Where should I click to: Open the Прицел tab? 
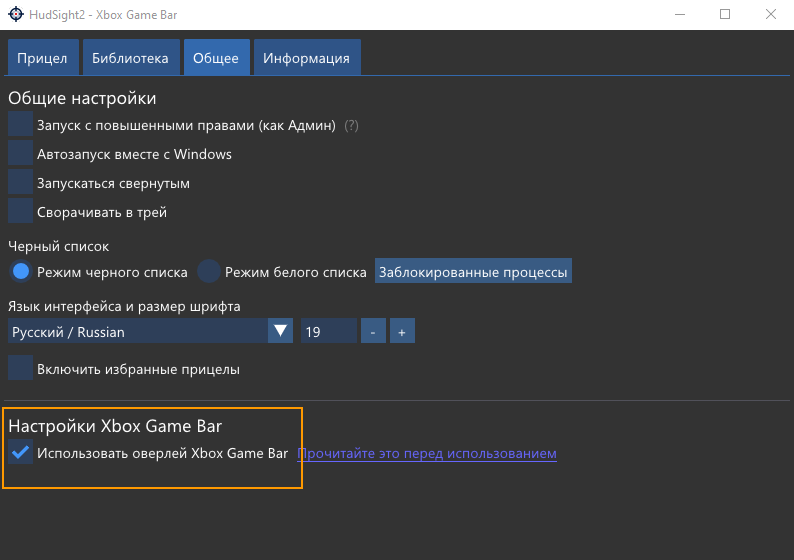tap(43, 58)
